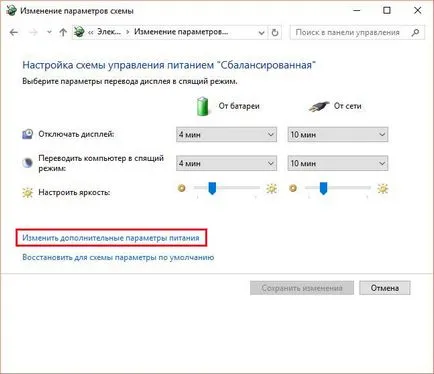This screenshot has width=434, height=374.
Task: Click 'От батареи' column label
Action: (x=239, y=106)
